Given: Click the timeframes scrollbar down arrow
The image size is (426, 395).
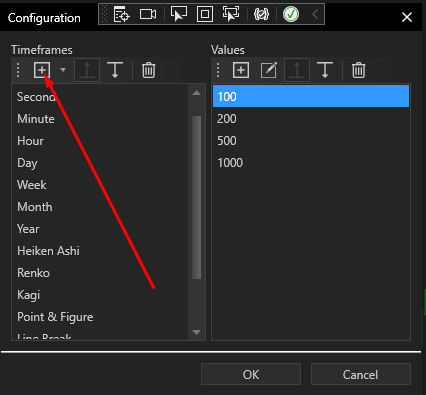Looking at the screenshot, I should pyautogui.click(x=197, y=332).
